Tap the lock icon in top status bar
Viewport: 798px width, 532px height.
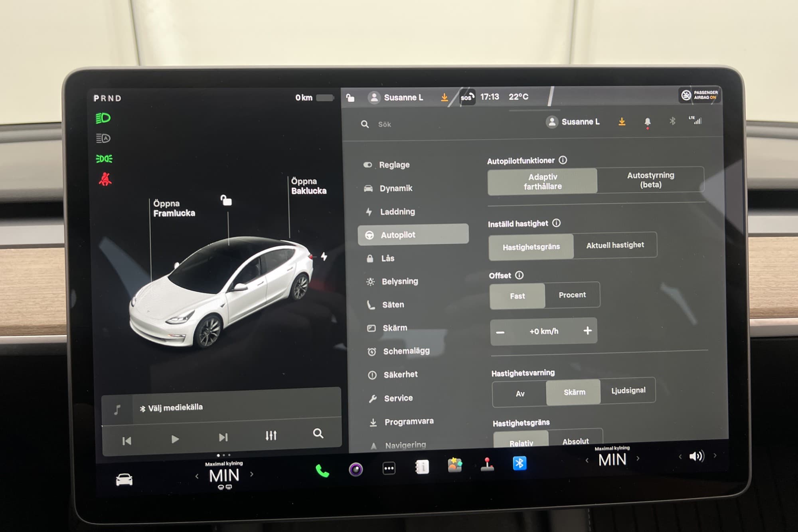coord(350,98)
